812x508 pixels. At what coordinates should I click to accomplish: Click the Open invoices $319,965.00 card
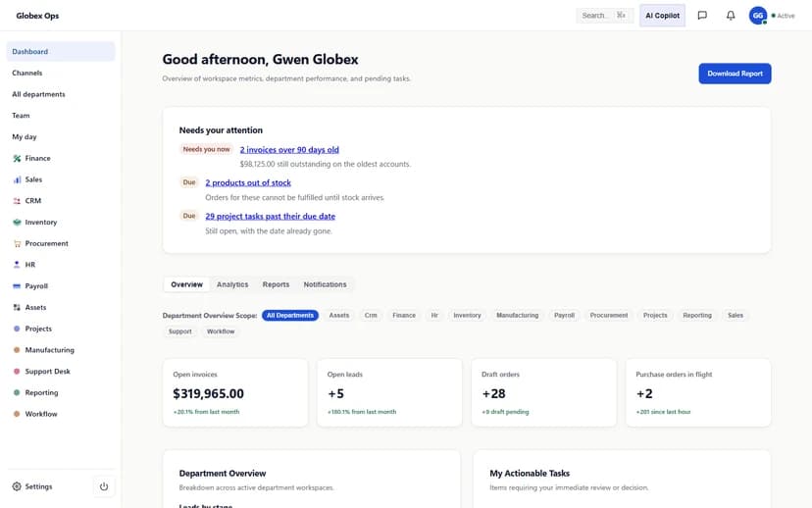[x=235, y=392]
